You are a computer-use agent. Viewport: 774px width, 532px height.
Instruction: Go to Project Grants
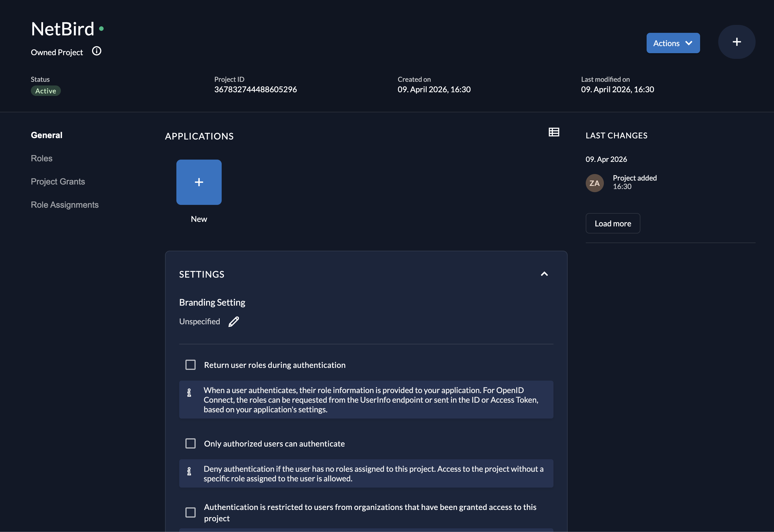point(58,182)
